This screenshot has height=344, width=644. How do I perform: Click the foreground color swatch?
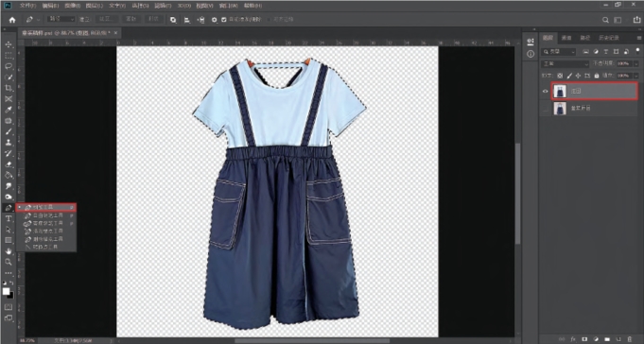[7, 291]
